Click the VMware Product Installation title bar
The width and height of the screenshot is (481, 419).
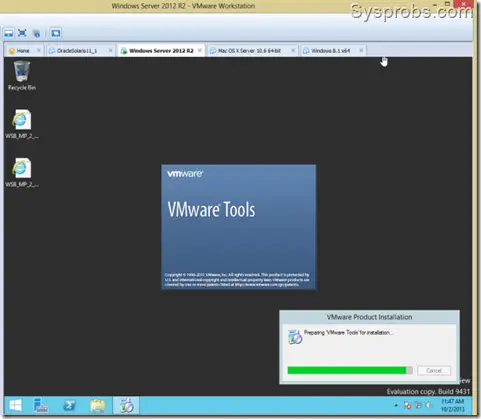click(x=369, y=317)
